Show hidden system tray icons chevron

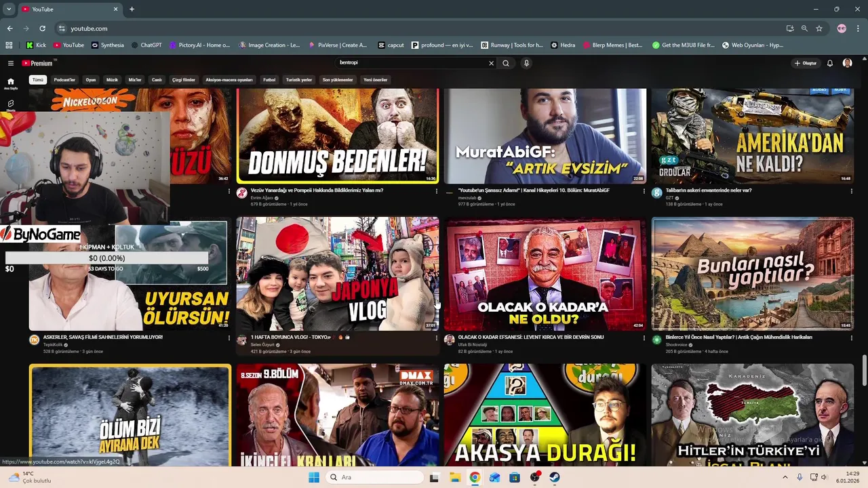(x=786, y=477)
